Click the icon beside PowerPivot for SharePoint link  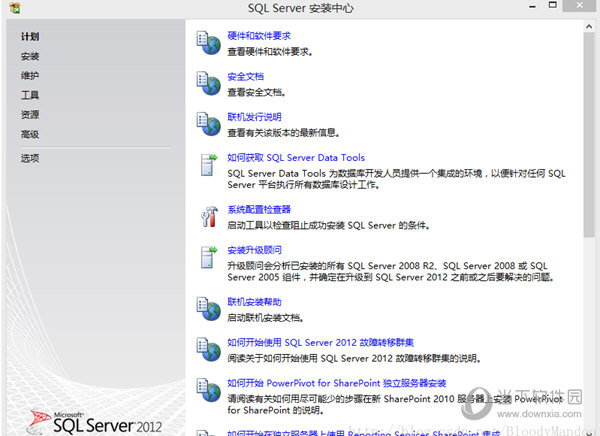point(209,390)
